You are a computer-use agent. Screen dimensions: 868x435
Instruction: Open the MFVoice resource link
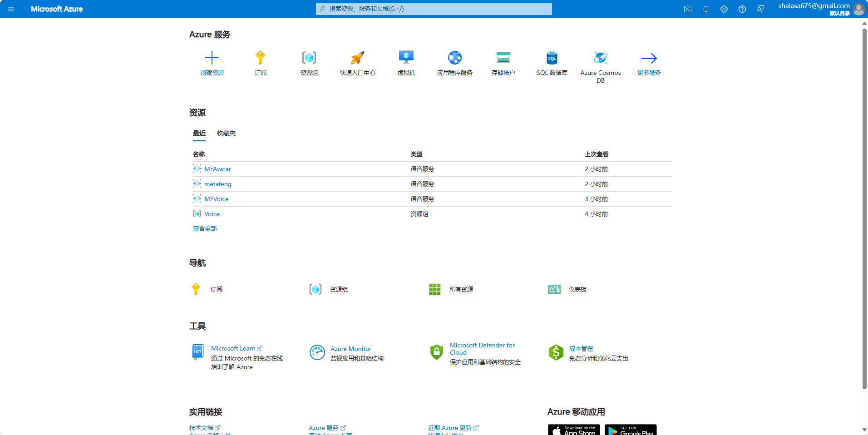(x=217, y=199)
